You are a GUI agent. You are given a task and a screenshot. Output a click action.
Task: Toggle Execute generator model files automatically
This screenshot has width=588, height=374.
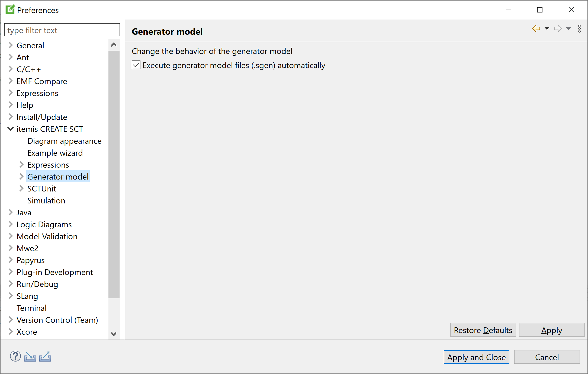(136, 65)
